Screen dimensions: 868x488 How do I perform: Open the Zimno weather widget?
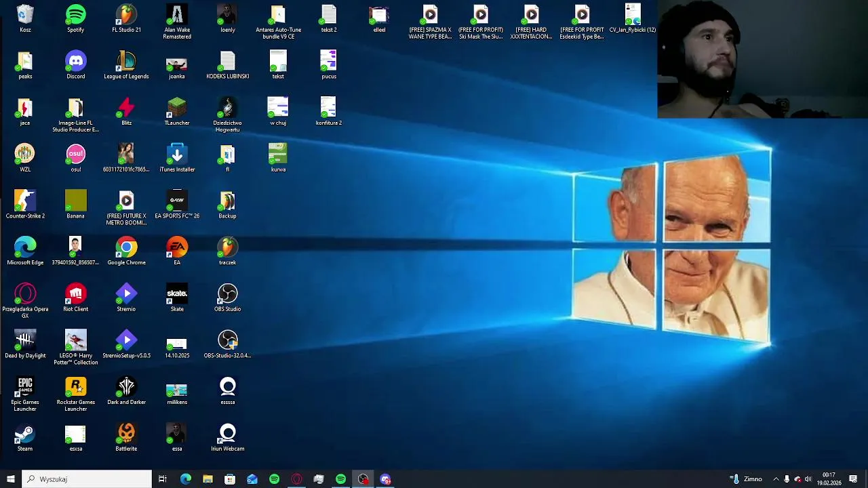coord(746,479)
